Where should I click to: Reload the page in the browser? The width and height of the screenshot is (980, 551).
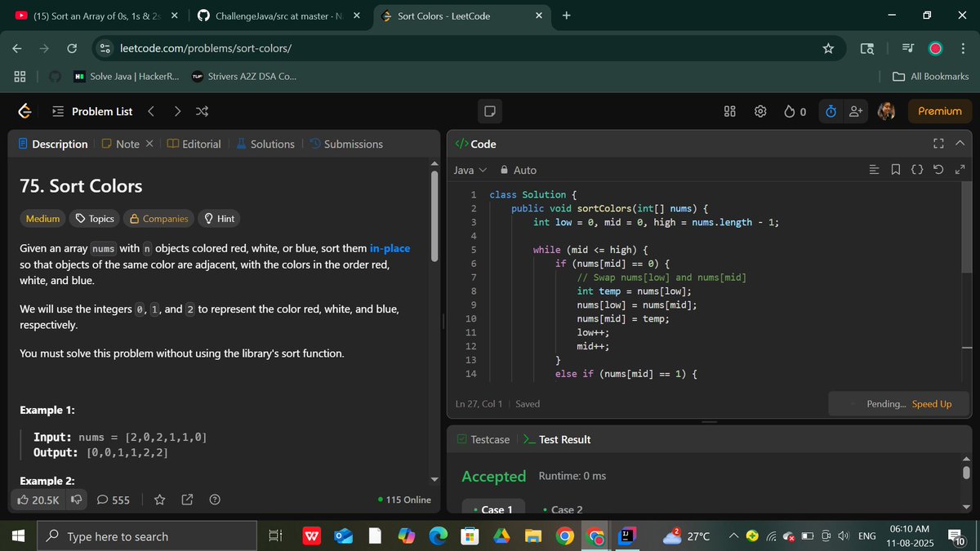(72, 48)
